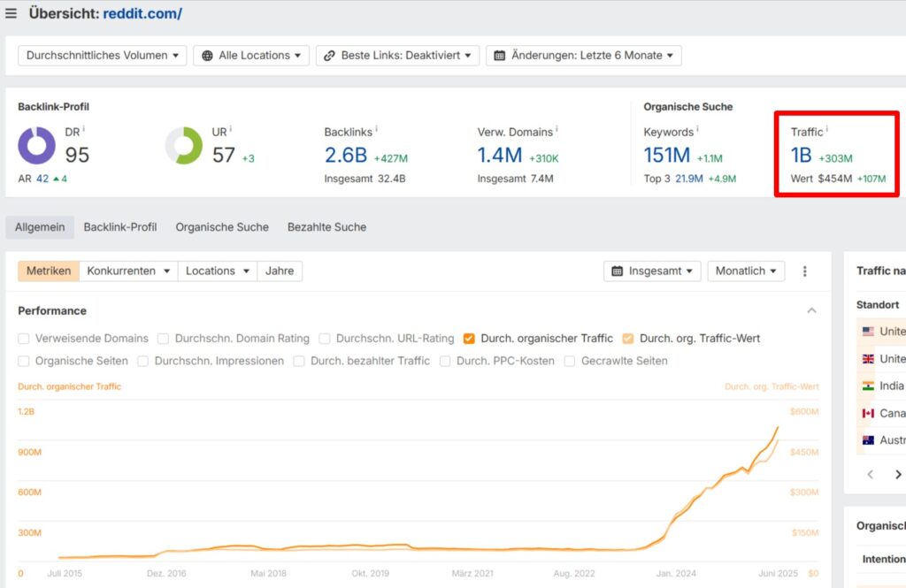
Task: Enable Durchschn. Impressionen checkbox
Action: 142,361
